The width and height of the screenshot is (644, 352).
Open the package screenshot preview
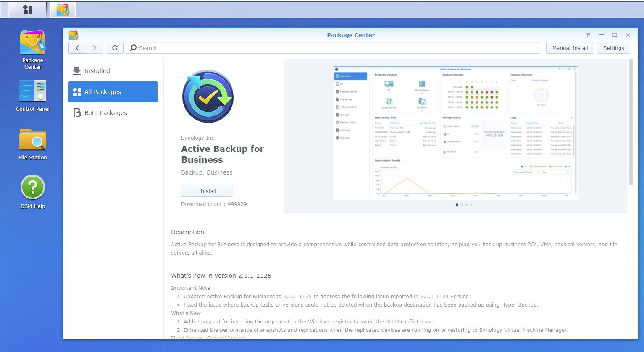coord(456,133)
